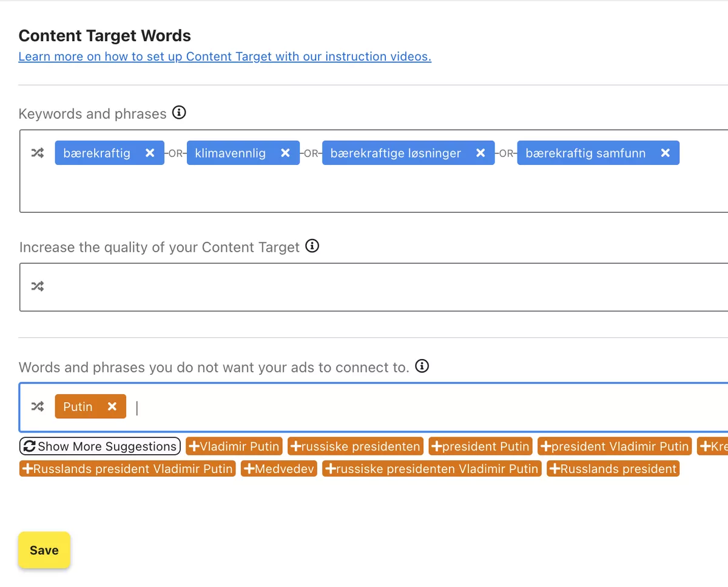Open info icon beside Increase the quality label
Viewport: 728px width, 587px height.
click(x=312, y=246)
